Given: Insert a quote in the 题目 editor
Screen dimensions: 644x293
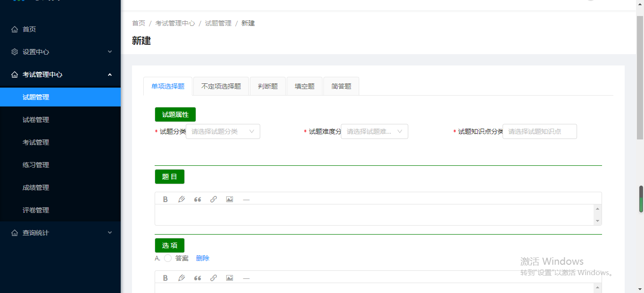Looking at the screenshot, I should 198,199.
